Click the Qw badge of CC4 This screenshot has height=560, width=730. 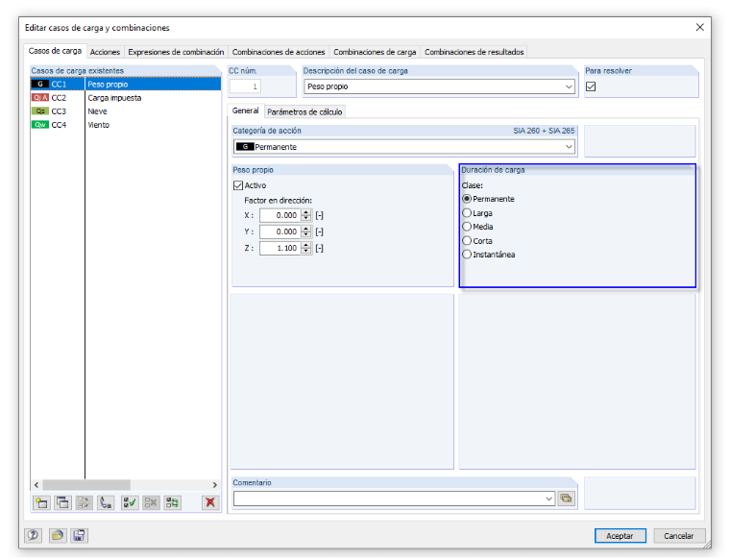(40, 125)
